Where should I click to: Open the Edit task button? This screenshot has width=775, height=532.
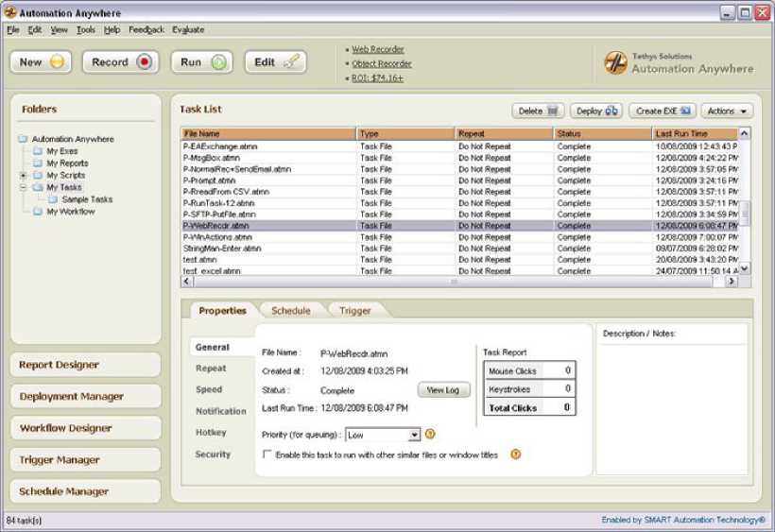click(275, 62)
